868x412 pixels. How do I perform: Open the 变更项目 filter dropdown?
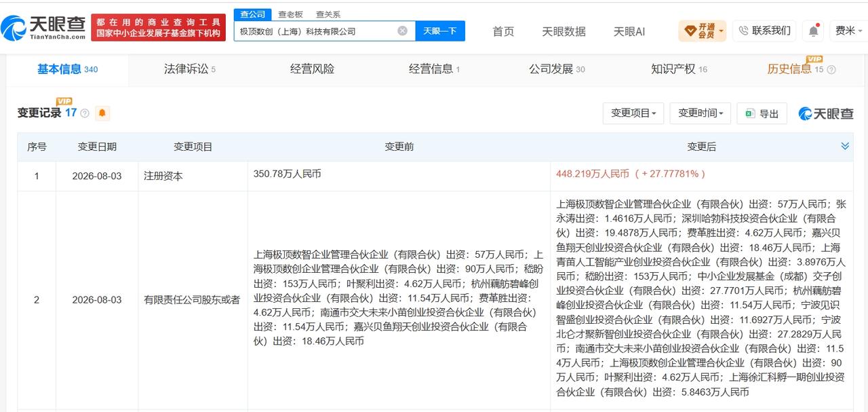pos(633,113)
